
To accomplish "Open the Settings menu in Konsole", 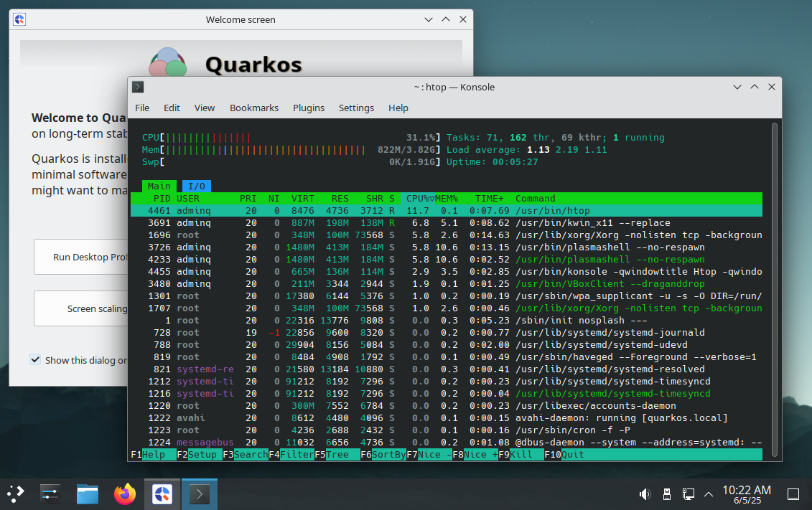I will [356, 108].
